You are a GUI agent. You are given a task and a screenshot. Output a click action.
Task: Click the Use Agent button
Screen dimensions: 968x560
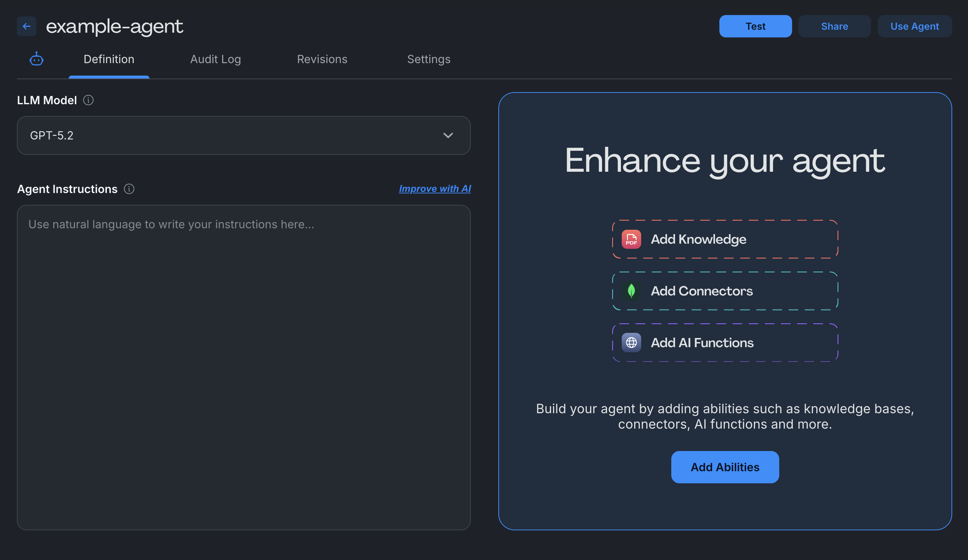pos(915,26)
